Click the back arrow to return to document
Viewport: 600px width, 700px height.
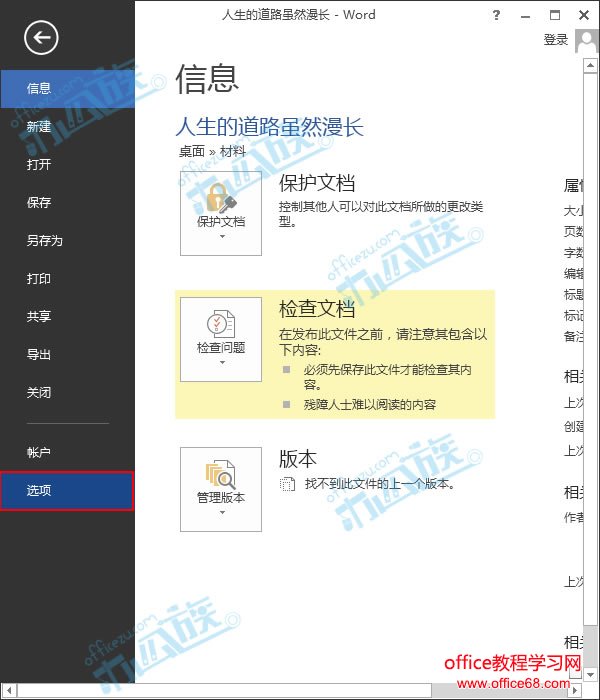point(41,38)
